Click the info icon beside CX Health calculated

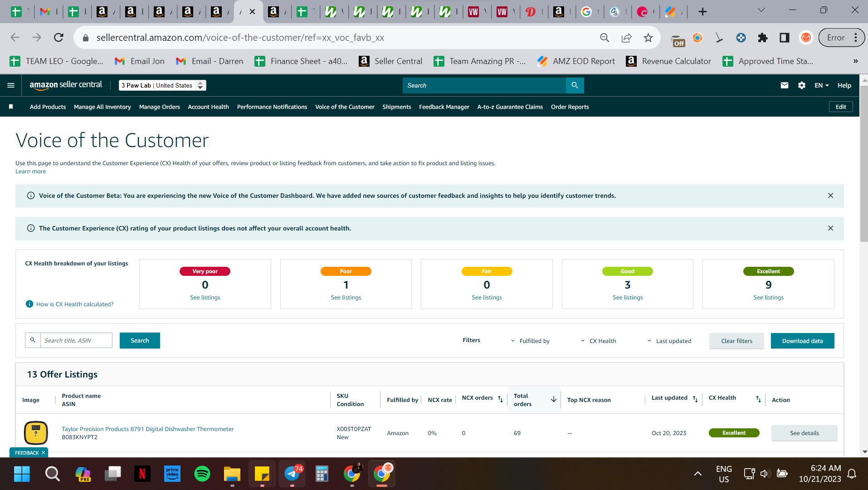(29, 304)
